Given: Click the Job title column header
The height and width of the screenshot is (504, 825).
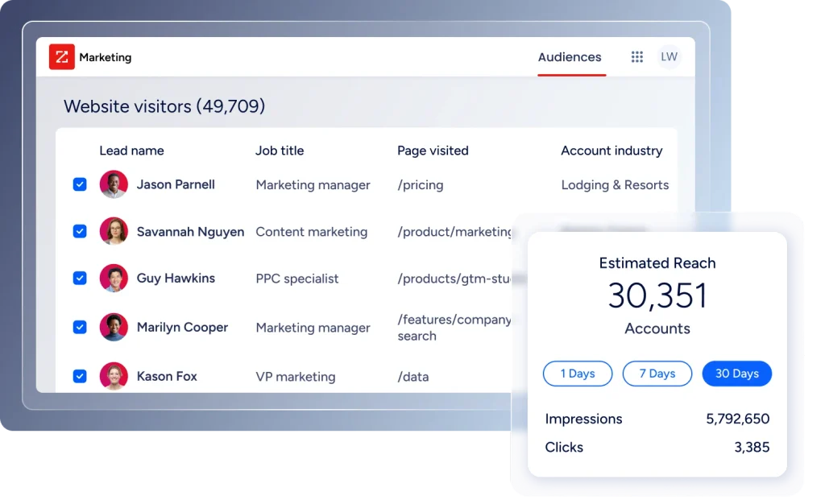Looking at the screenshot, I should pyautogui.click(x=280, y=151).
